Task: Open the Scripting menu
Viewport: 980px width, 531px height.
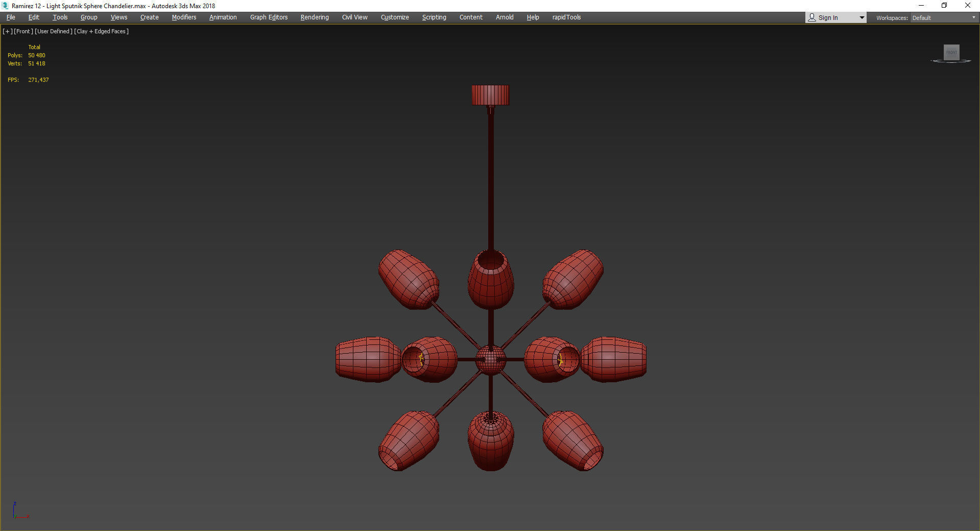Action: pos(434,17)
